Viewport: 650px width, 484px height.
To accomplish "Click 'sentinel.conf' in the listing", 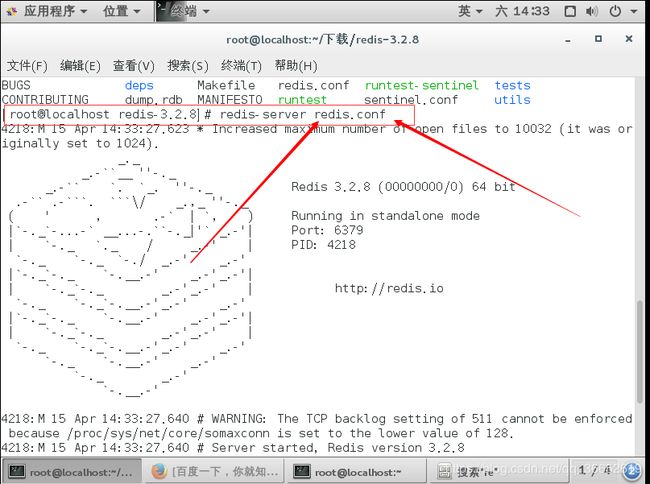I will [x=411, y=100].
